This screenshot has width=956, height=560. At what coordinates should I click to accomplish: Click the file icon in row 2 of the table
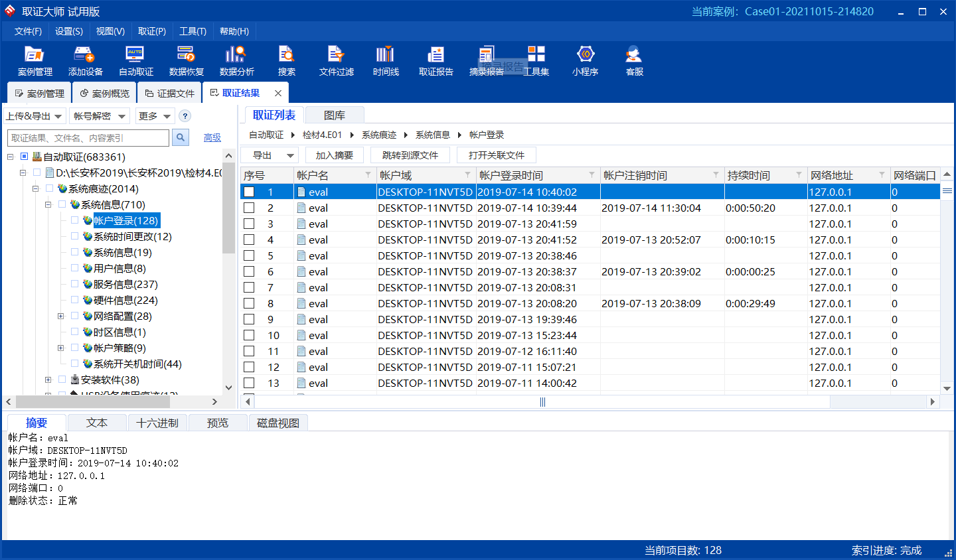point(301,208)
